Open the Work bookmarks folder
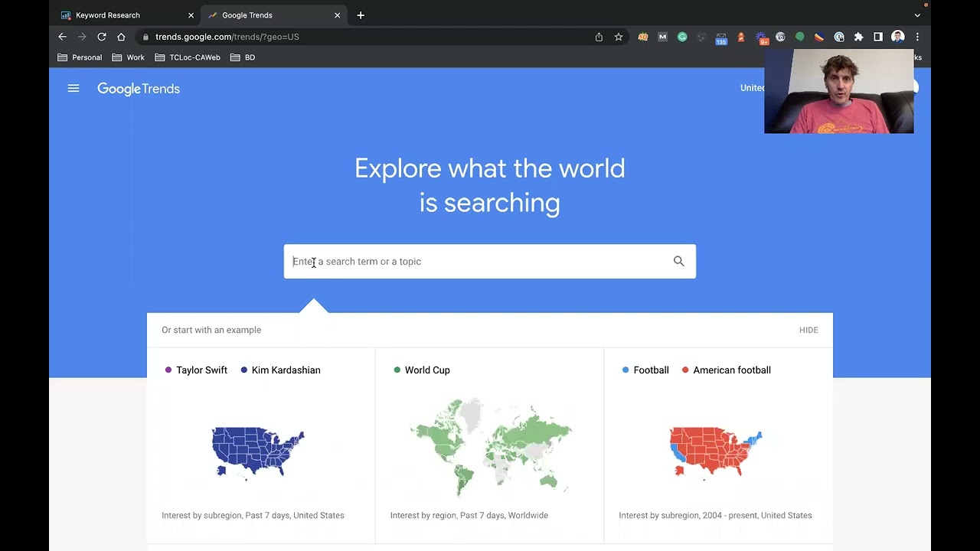 click(x=128, y=57)
